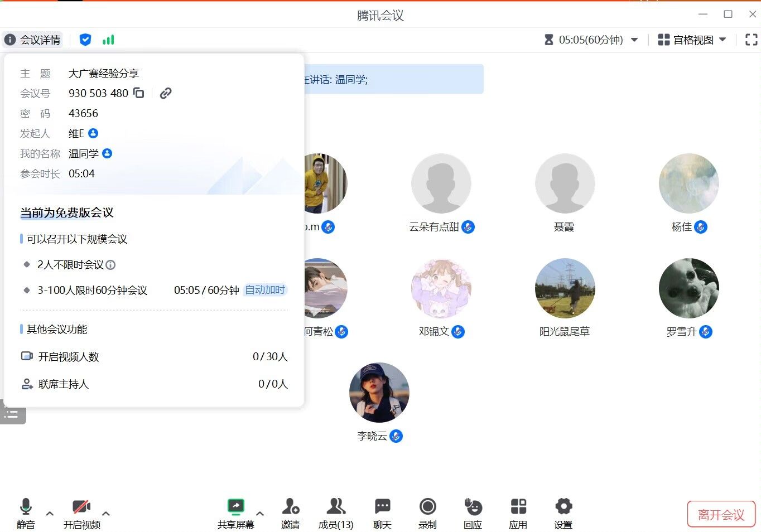Click the meeting topic 大广赛经验分享

point(104,73)
